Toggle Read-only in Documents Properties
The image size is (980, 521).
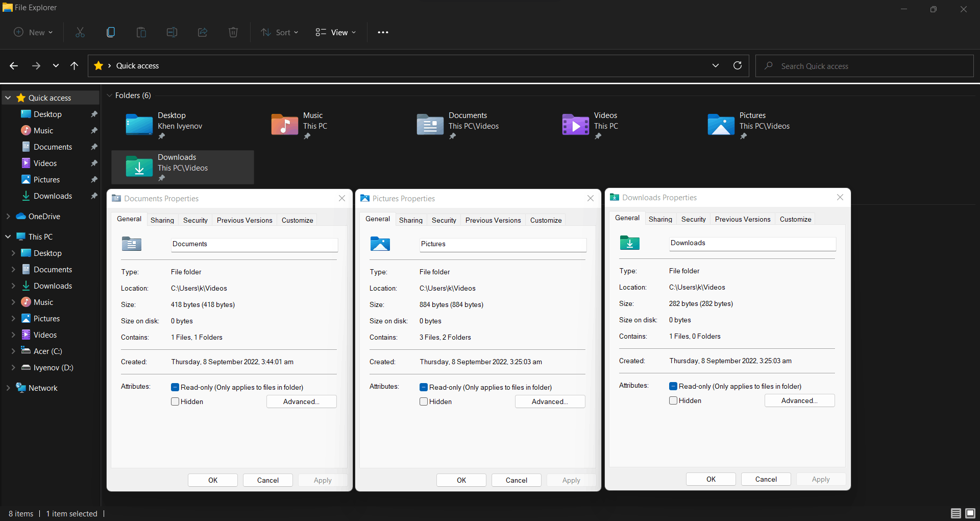(x=175, y=387)
